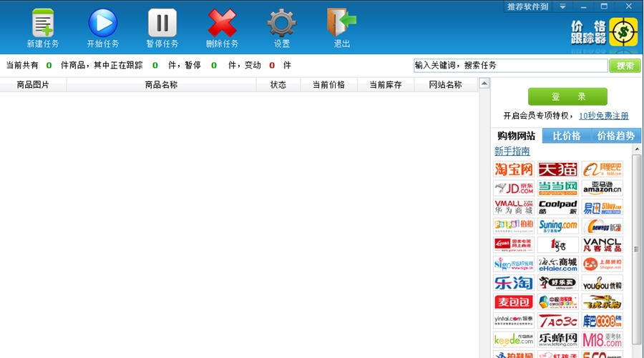Open the VMALL 华为商城 logo
The image size is (644, 358).
(x=513, y=207)
